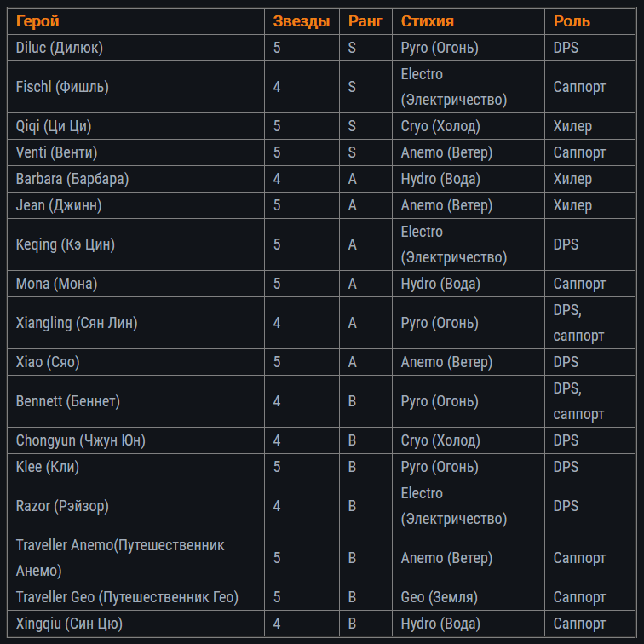Click the Роль column header

(x=572, y=21)
